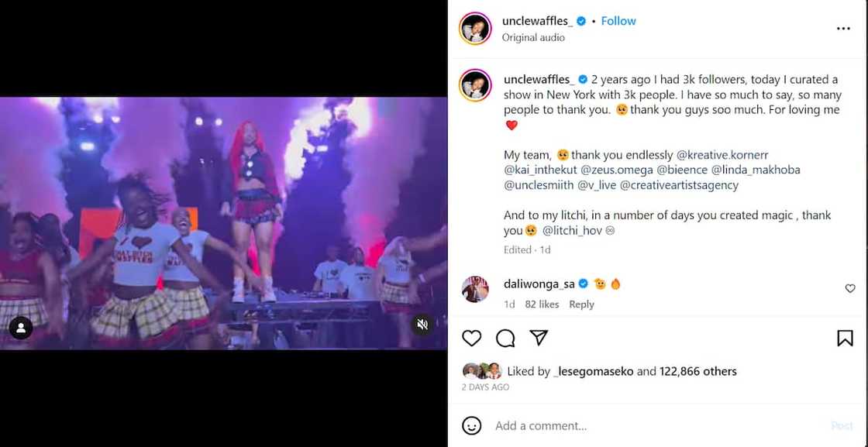Open unclewaffles_ profile picture in the header
Image resolution: width=868 pixels, height=447 pixels.
474,29
